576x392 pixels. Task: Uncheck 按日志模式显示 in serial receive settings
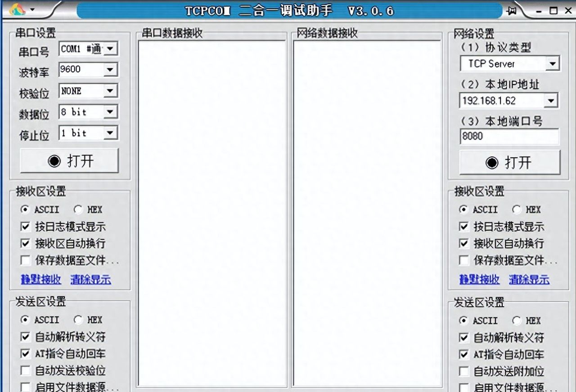coord(26,227)
